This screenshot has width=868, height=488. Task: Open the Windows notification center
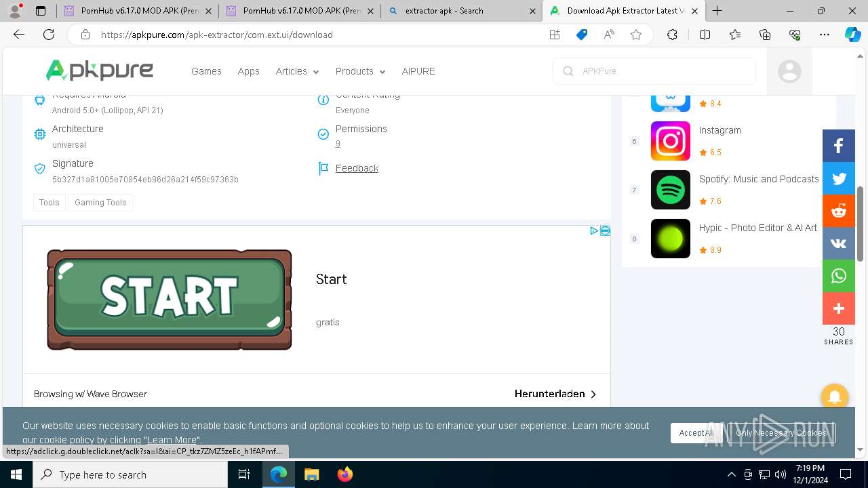[x=846, y=474]
